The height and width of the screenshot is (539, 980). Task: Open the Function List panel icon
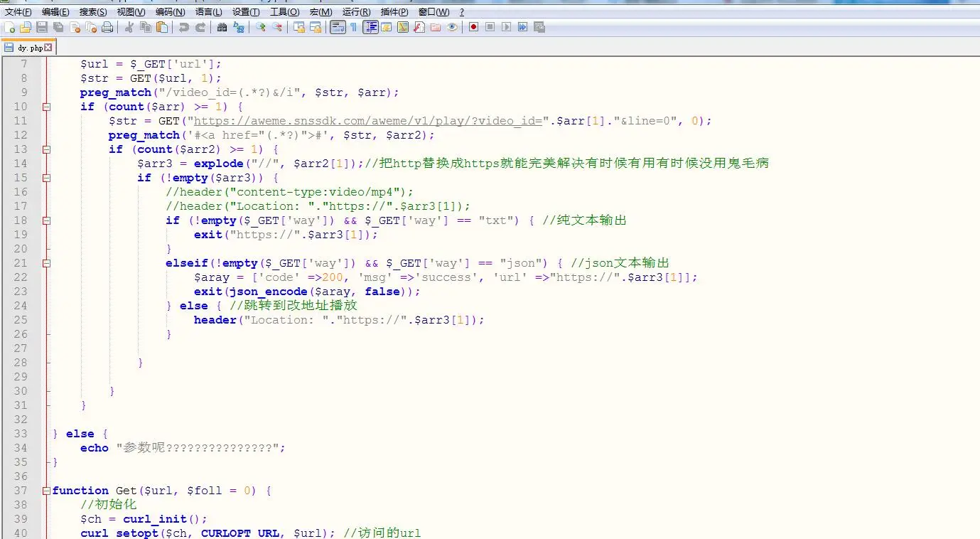(419, 28)
